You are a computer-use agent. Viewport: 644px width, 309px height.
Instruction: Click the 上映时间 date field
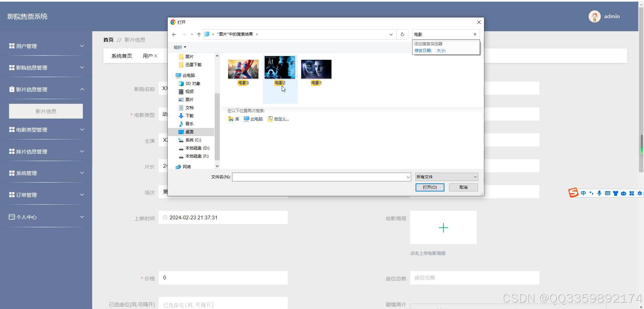point(223,218)
